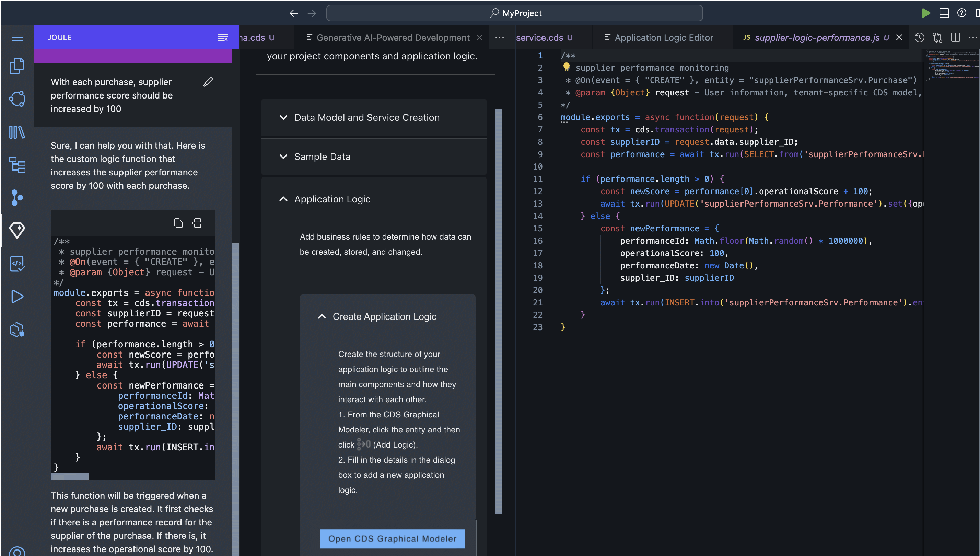
Task: Click the source control branch sidebar icon
Action: tap(17, 197)
